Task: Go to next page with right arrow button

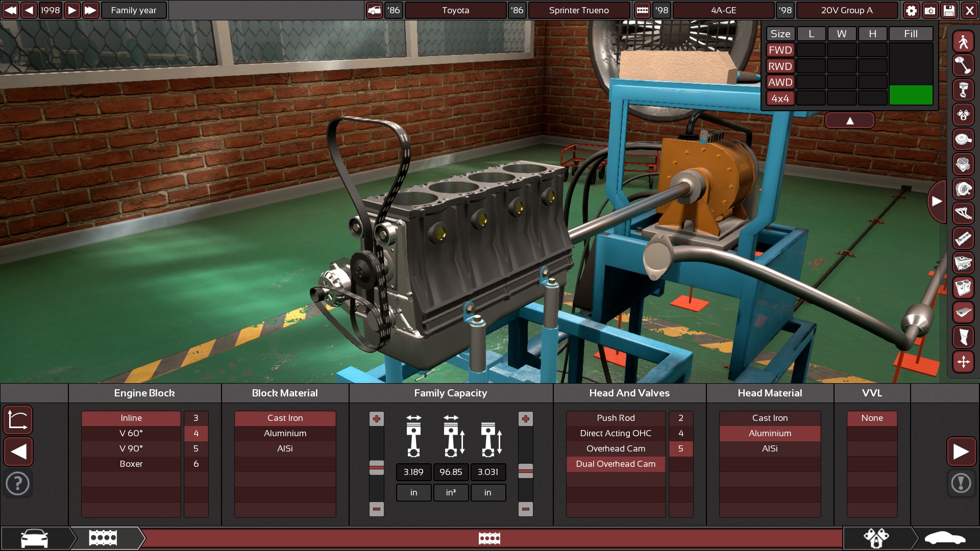Action: pyautogui.click(x=961, y=452)
